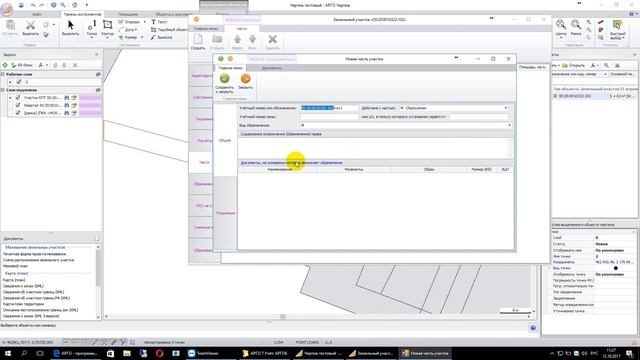Viewport: 640px width, 360px height.
Task: Click the Paste icon in main ribbon
Action: pyautogui.click(x=10, y=28)
